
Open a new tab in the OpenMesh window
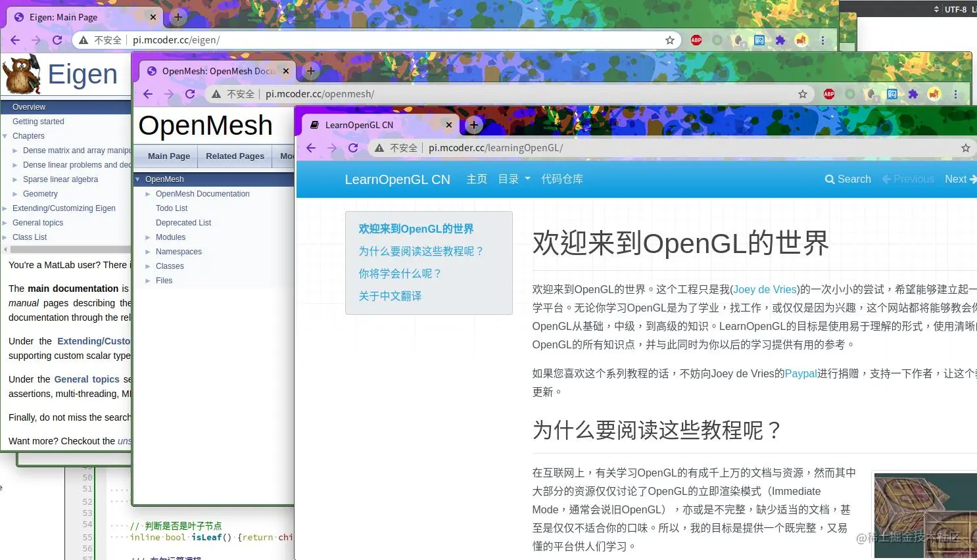click(x=310, y=71)
